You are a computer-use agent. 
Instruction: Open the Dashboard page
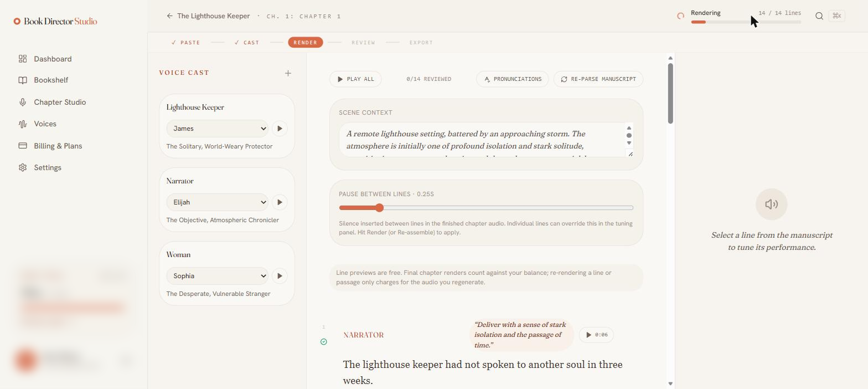(x=53, y=59)
